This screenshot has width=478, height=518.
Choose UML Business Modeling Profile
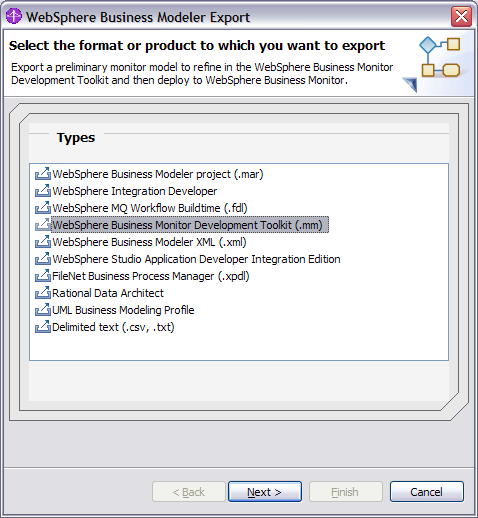tap(123, 310)
